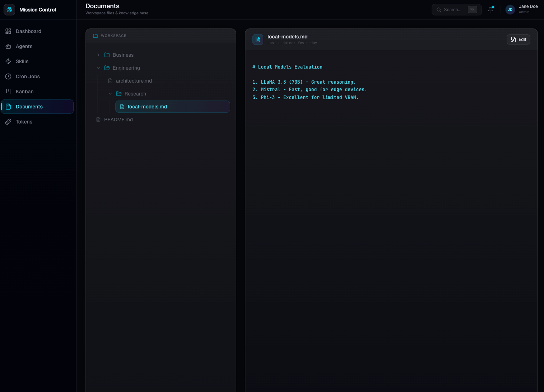Open Cron Jobs via its clock icon
The image size is (544, 392).
pyautogui.click(x=8, y=76)
